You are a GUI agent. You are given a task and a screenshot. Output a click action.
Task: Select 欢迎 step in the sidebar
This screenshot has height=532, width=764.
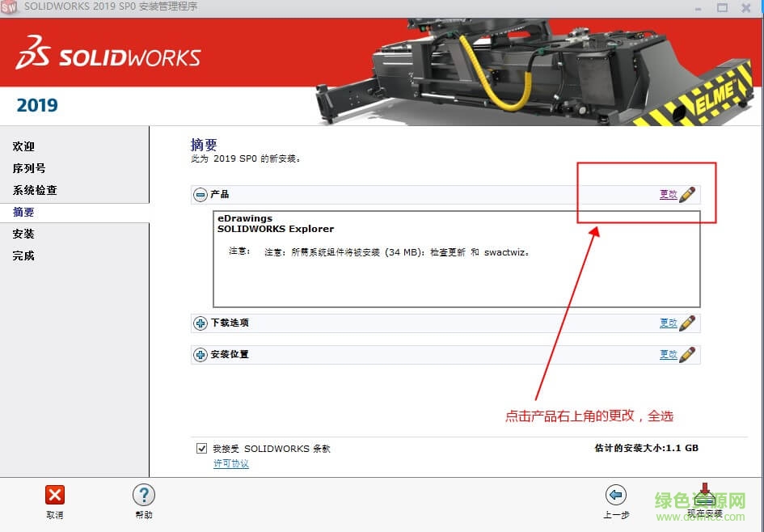pos(23,146)
